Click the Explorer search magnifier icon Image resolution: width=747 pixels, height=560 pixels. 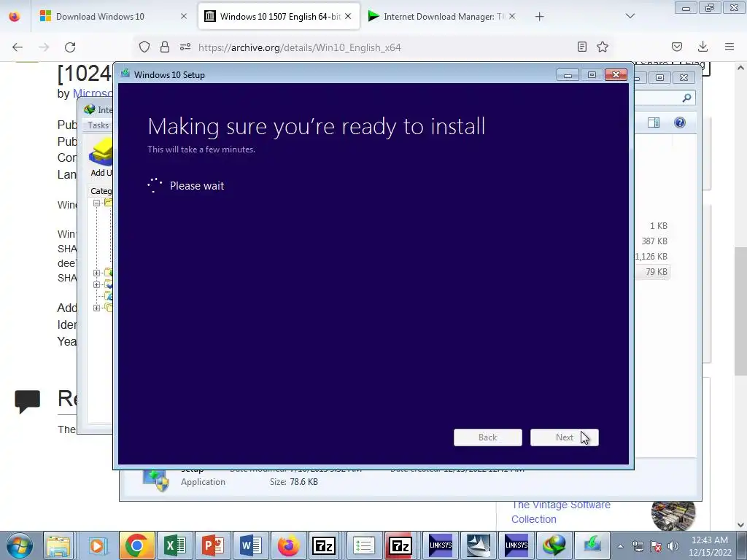[x=686, y=98]
